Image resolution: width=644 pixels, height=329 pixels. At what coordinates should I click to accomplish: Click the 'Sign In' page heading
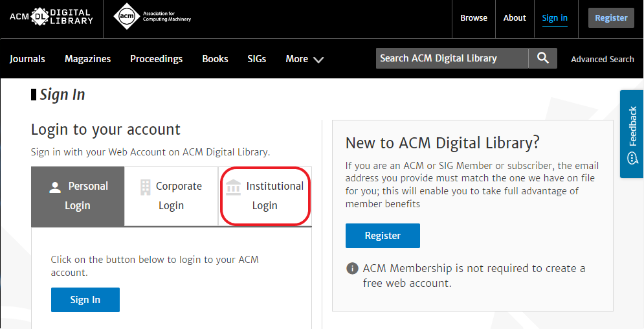[x=62, y=95]
